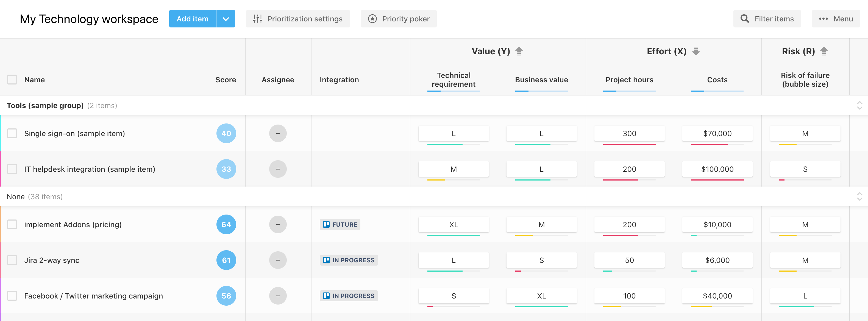The image size is (868, 321).
Task: Click the FUTURE Trello integration badge
Action: (340, 224)
